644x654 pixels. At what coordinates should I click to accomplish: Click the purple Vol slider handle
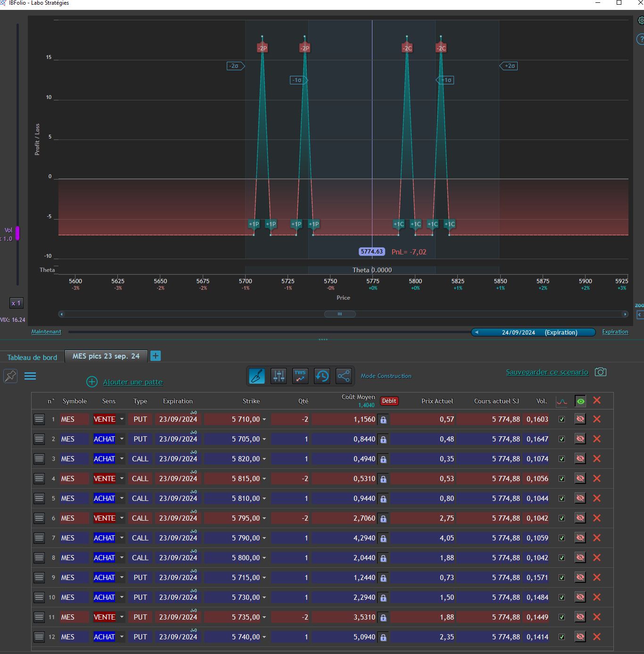17,233
